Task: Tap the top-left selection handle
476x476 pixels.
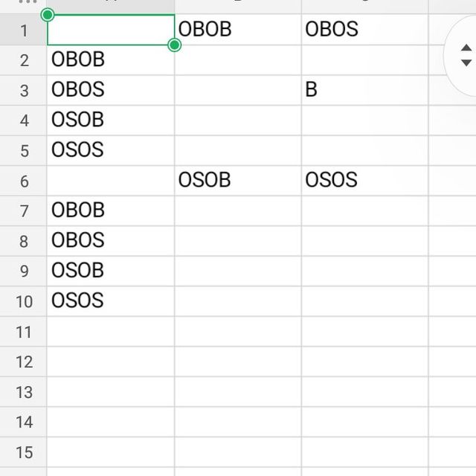Action: [x=48, y=15]
